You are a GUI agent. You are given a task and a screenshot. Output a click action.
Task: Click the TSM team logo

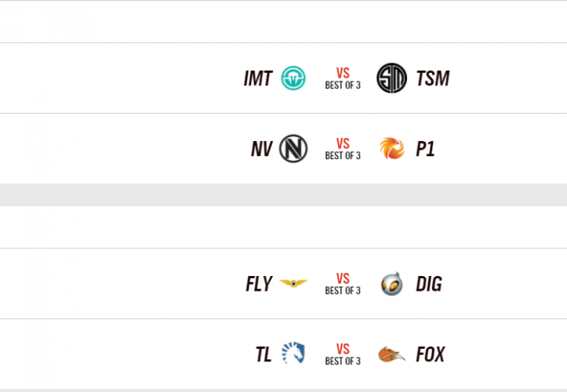click(x=391, y=78)
